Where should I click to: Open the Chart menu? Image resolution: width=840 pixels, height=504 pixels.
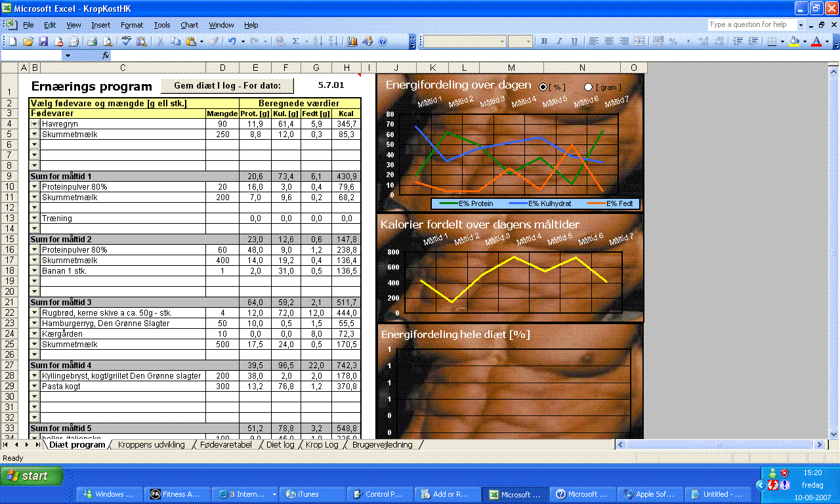(x=190, y=25)
